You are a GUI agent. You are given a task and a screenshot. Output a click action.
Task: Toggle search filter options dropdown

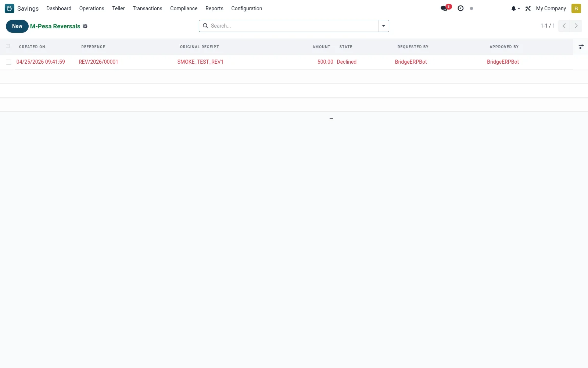(383, 26)
